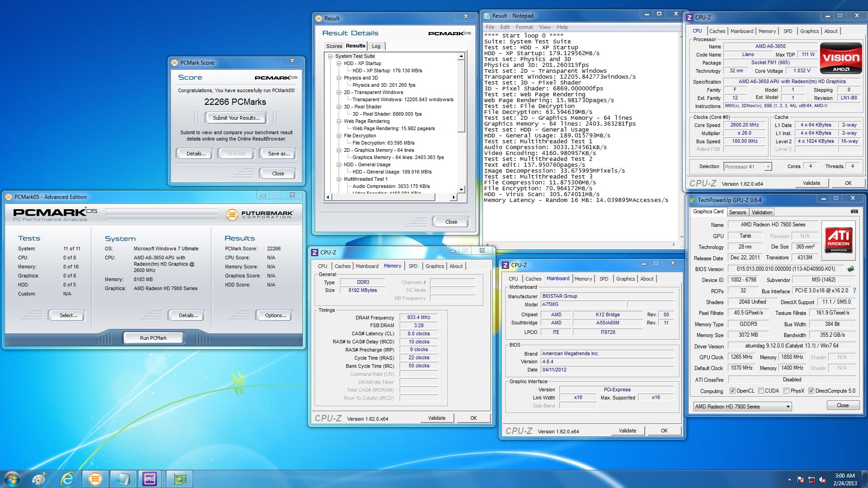
Task: Click Select button under Tests
Action: (68, 315)
